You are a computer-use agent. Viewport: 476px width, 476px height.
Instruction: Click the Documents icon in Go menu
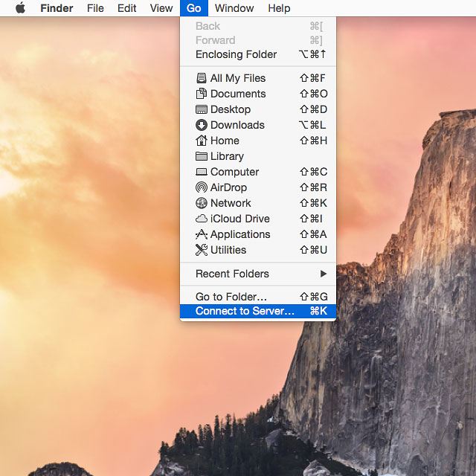tap(202, 94)
